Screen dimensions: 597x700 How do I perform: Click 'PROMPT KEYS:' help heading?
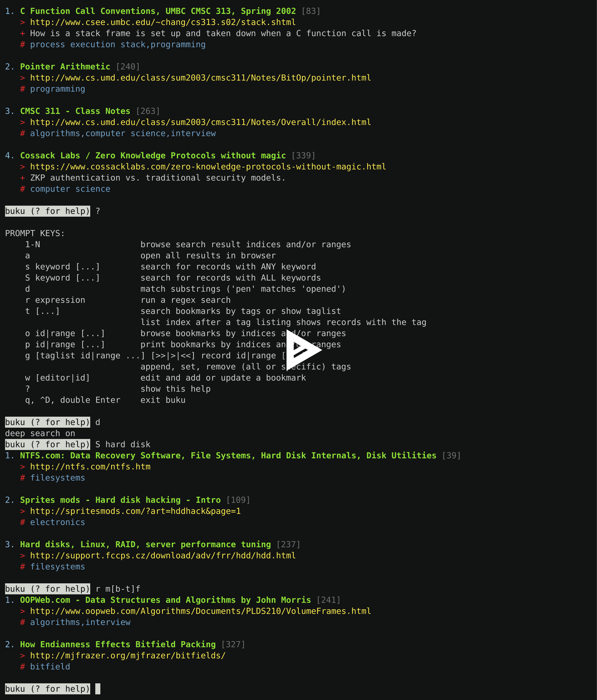coord(35,233)
